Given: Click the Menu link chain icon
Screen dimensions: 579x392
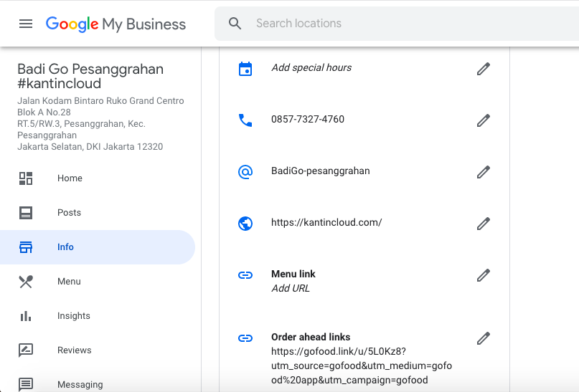Looking at the screenshot, I should pos(245,275).
